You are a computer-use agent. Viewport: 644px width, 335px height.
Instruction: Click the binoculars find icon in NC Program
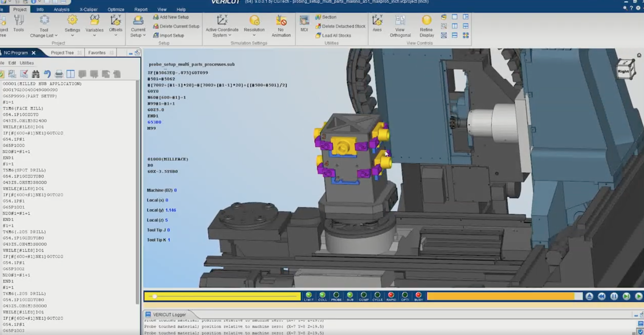pyautogui.click(x=36, y=74)
